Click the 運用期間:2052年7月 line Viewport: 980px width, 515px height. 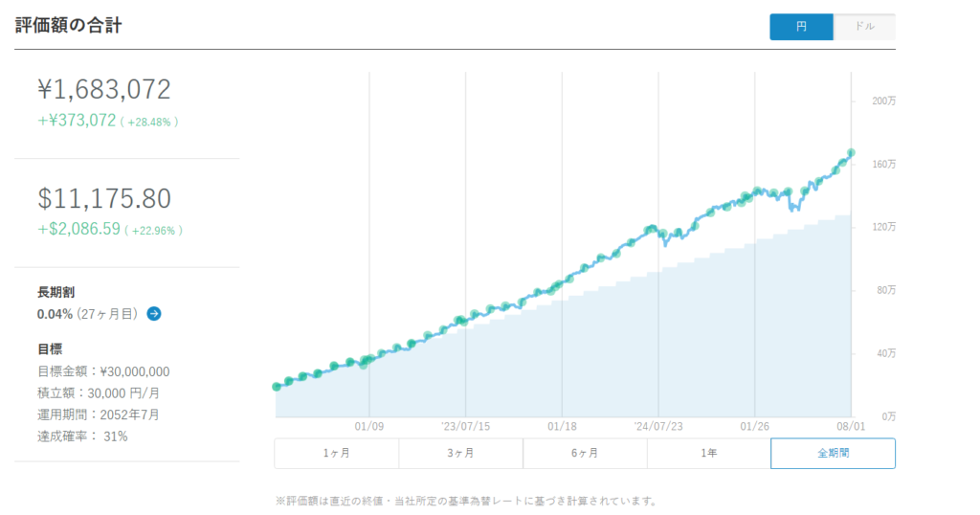99,414
